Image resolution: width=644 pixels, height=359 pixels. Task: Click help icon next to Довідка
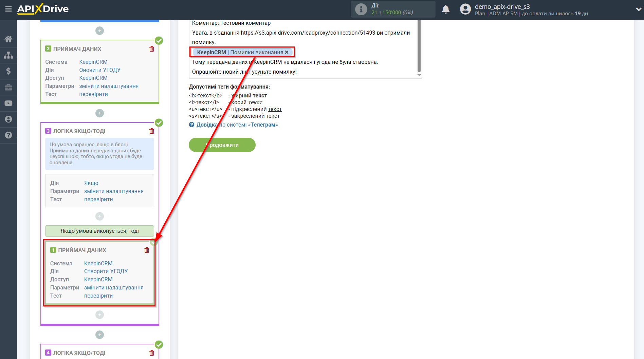(x=192, y=125)
